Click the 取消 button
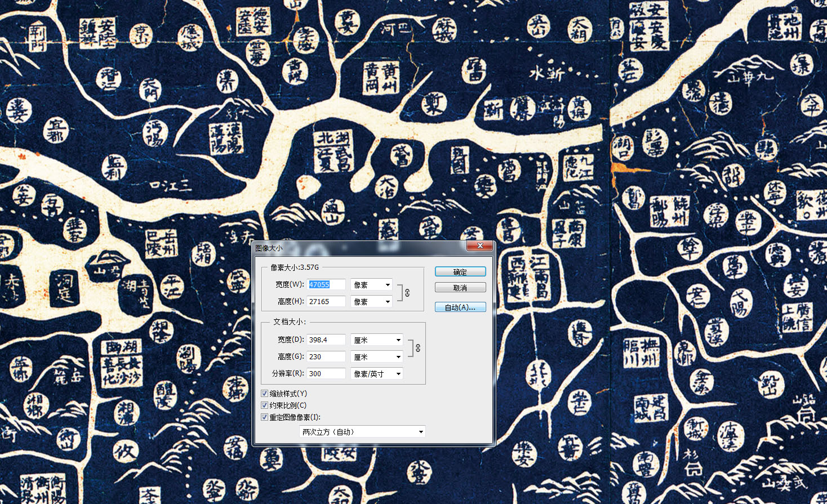 460,288
